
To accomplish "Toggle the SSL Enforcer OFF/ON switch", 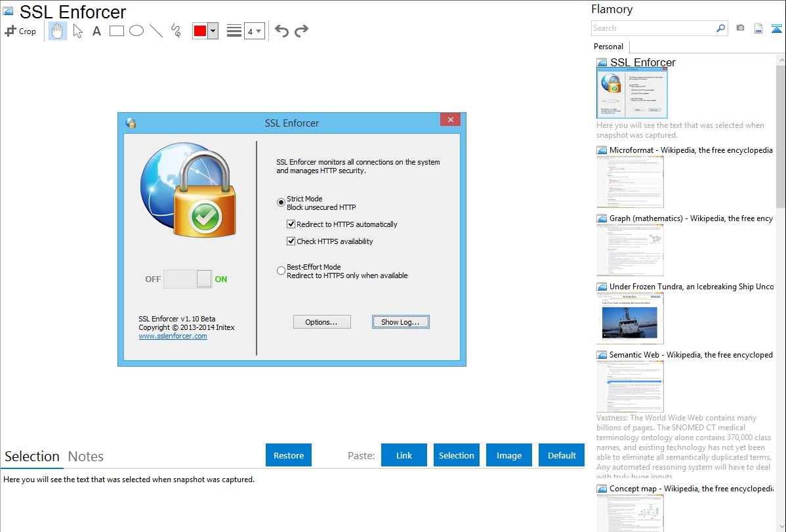I will point(188,279).
